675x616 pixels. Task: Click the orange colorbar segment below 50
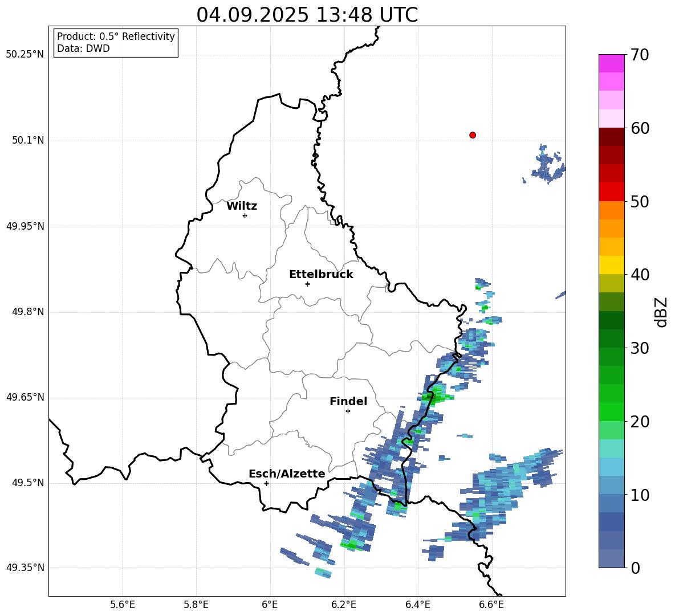click(x=611, y=210)
